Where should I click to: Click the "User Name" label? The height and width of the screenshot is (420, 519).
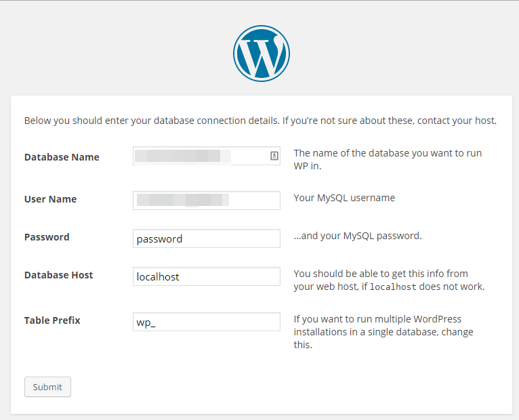50,199
